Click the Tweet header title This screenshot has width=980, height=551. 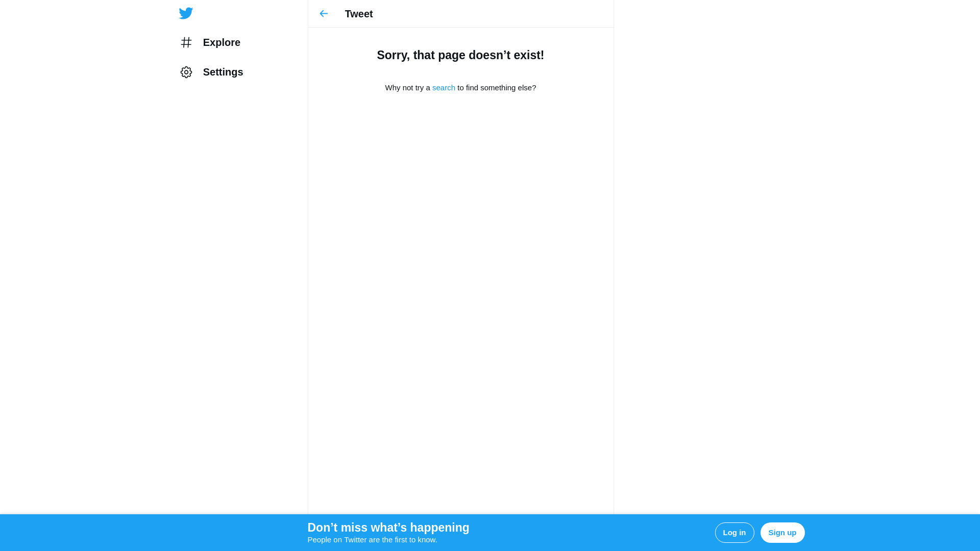coord(359,14)
